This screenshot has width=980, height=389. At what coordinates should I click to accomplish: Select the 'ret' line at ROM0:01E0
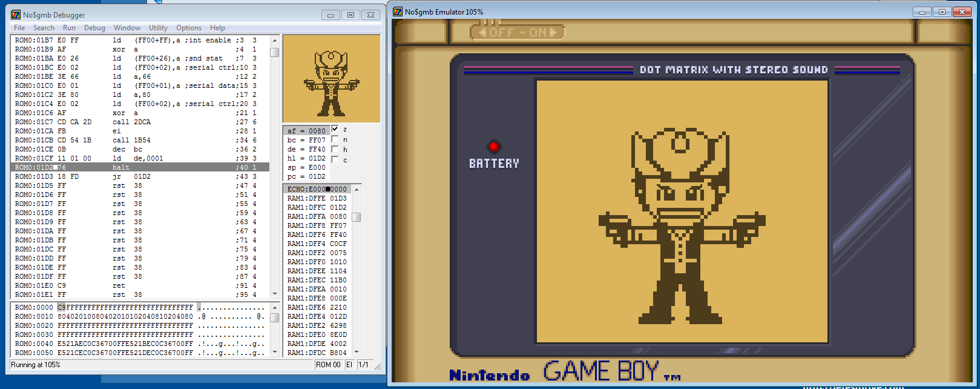[x=140, y=285]
